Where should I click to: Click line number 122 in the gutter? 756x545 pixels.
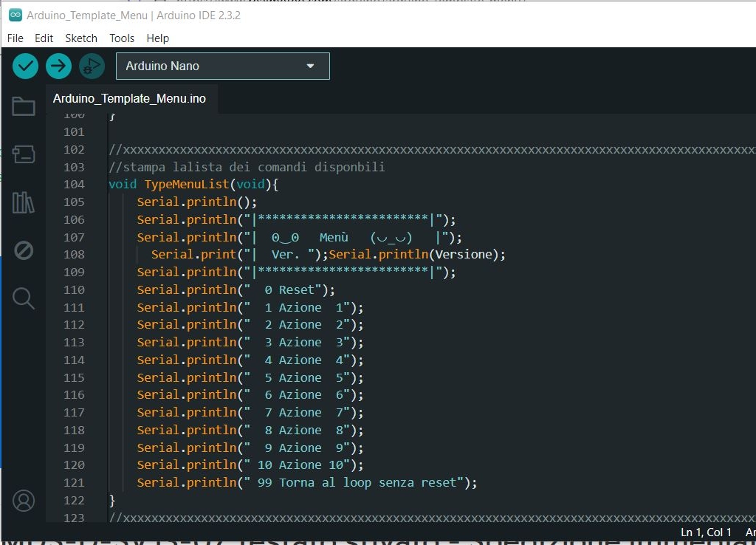point(74,500)
